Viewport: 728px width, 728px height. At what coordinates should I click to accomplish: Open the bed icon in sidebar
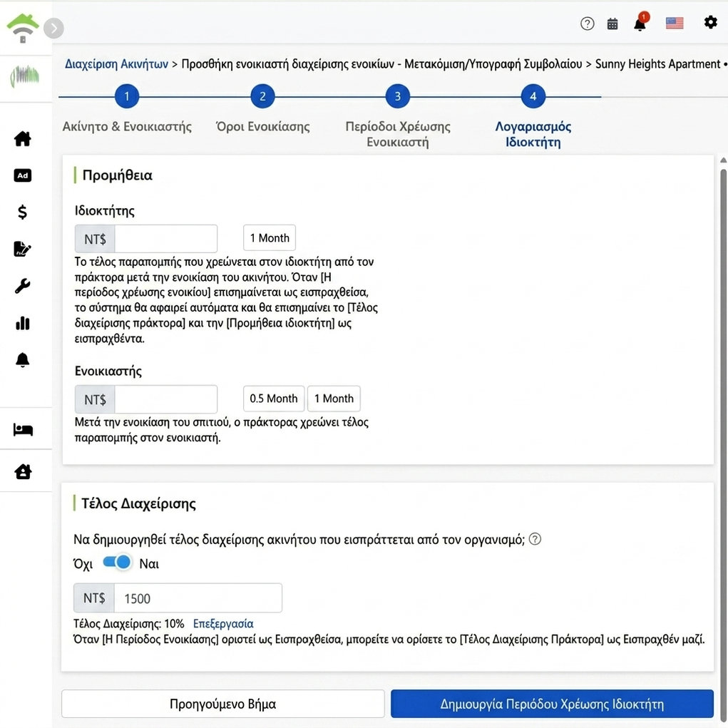[x=23, y=429]
